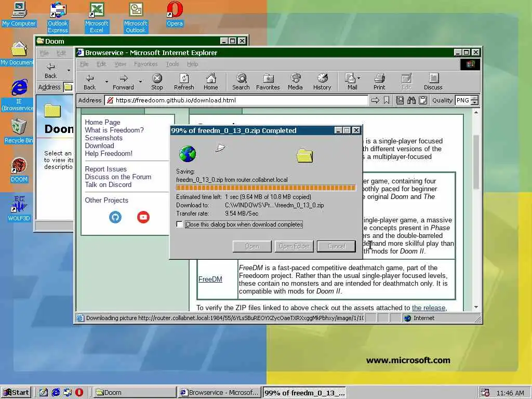This screenshot has width=532, height=399.
Task: Click the Back button in Doom window
Action: (50, 71)
